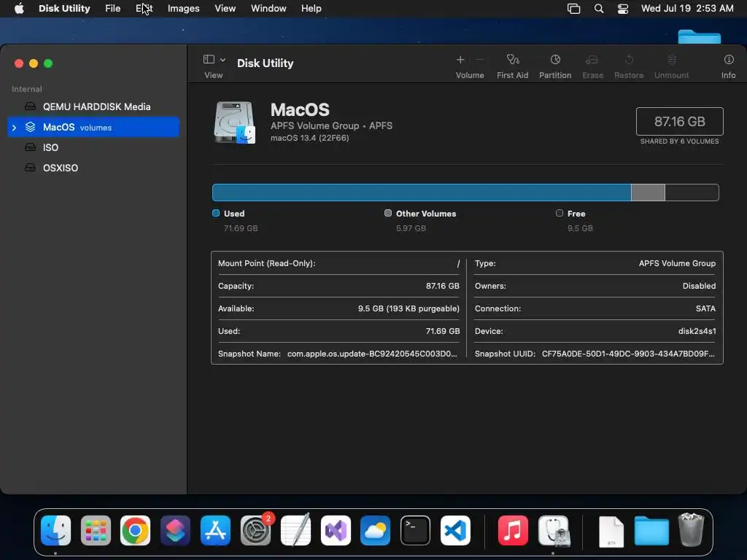Open Visual Studio Code from the Dock
This screenshot has width=747, height=560.
pyautogui.click(x=455, y=531)
